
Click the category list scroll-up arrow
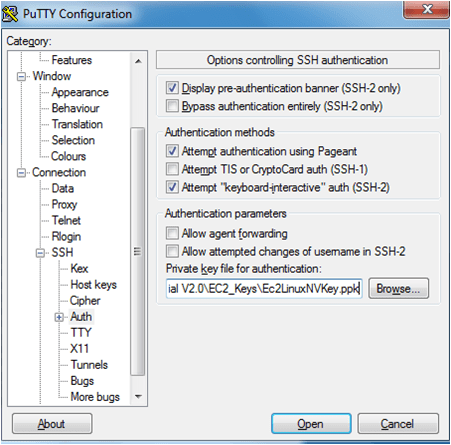(x=138, y=61)
